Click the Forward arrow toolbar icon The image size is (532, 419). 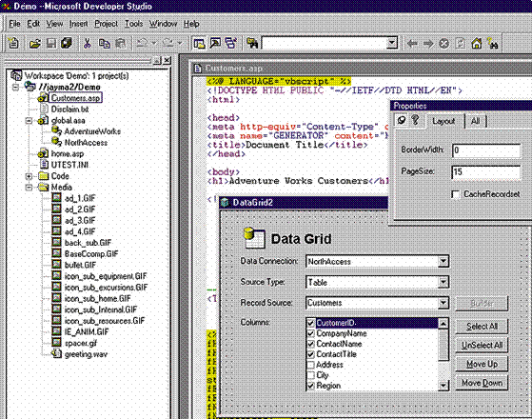point(428,44)
